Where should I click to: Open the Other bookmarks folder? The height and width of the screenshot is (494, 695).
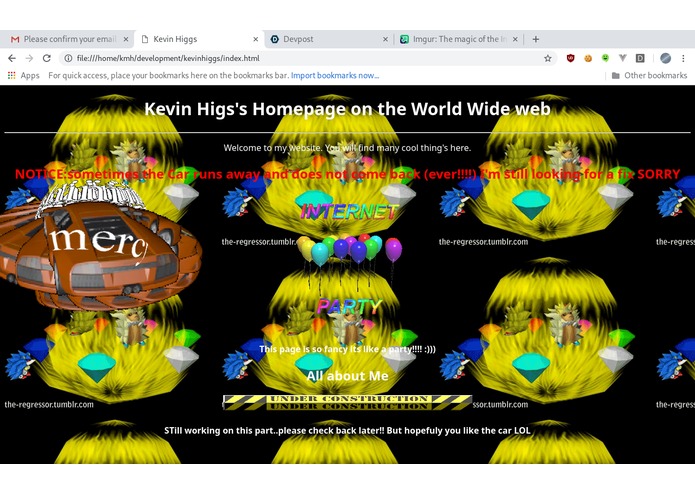coord(649,75)
